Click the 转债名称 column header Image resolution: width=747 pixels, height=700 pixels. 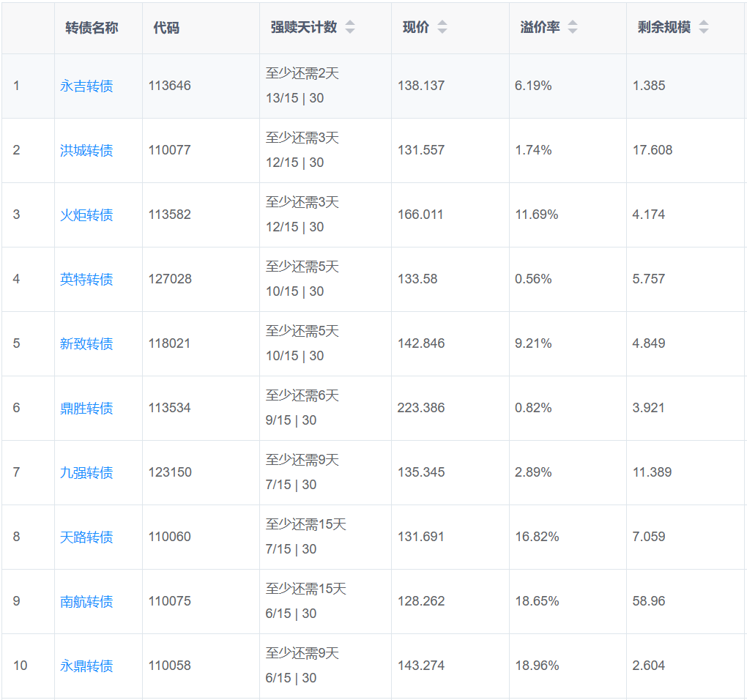[x=92, y=28]
